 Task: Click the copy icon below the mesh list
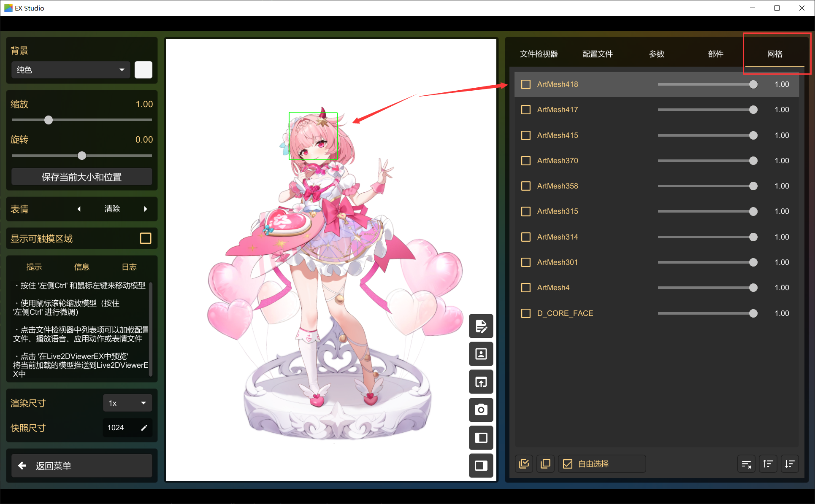pyautogui.click(x=546, y=464)
